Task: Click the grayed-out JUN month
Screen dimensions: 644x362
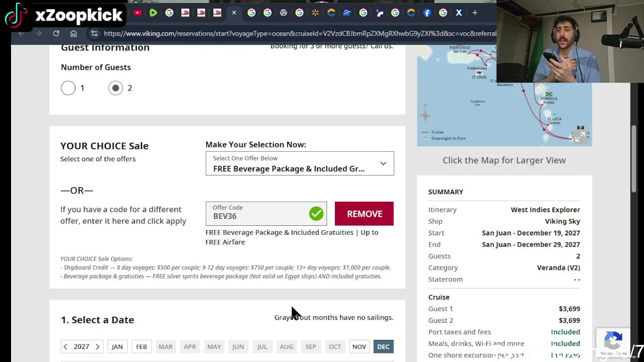Action: (x=238, y=346)
